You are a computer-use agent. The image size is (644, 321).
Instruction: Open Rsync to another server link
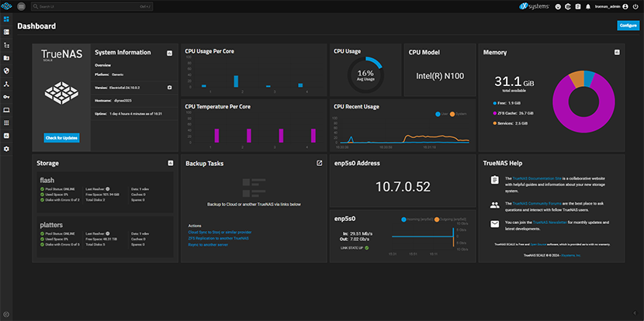pos(208,245)
